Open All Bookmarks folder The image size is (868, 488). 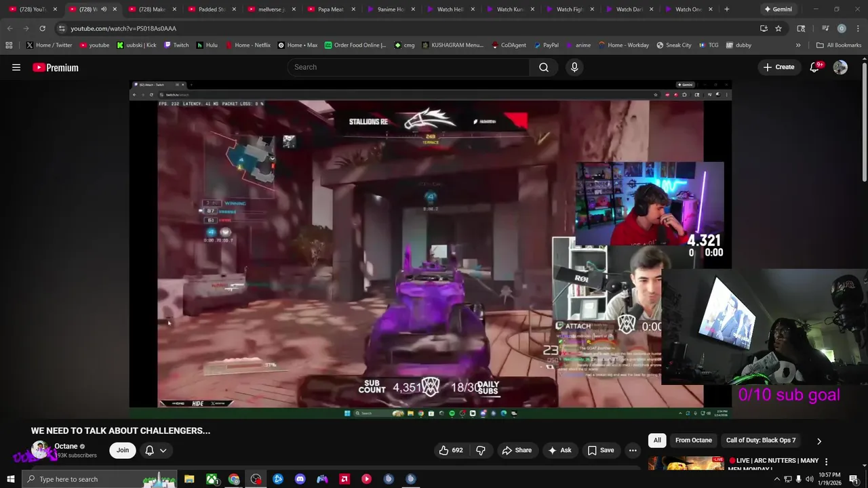(839, 45)
